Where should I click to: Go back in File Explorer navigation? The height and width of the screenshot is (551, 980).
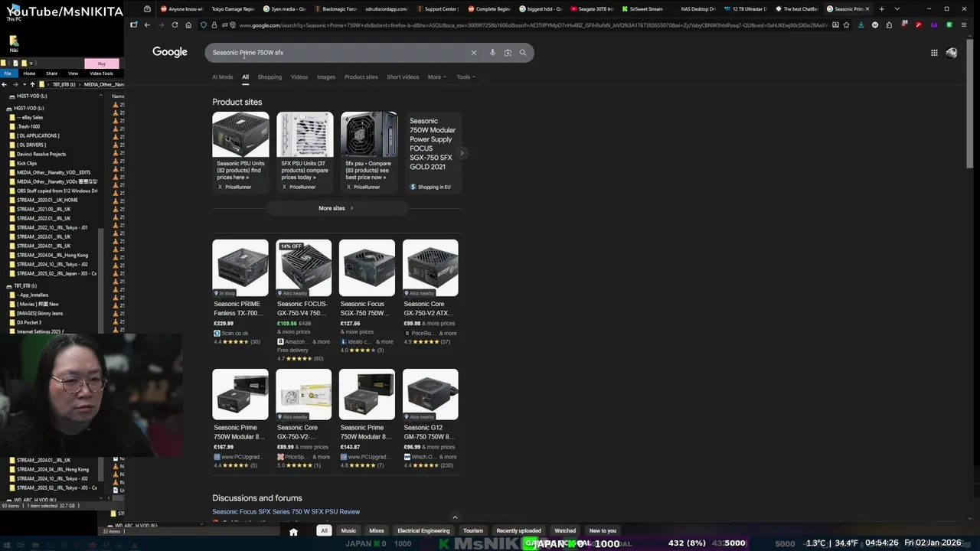click(x=5, y=84)
